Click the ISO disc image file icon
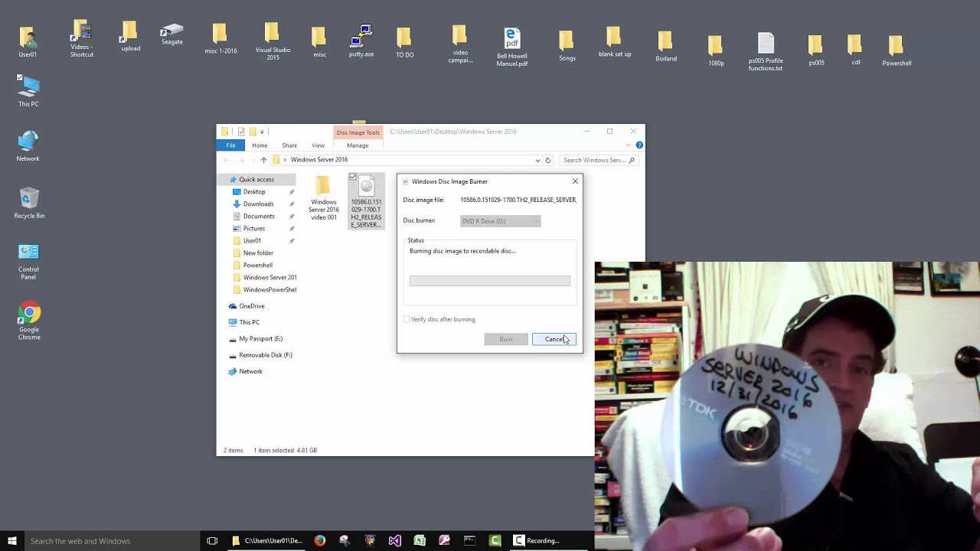The image size is (980, 551). (x=366, y=202)
